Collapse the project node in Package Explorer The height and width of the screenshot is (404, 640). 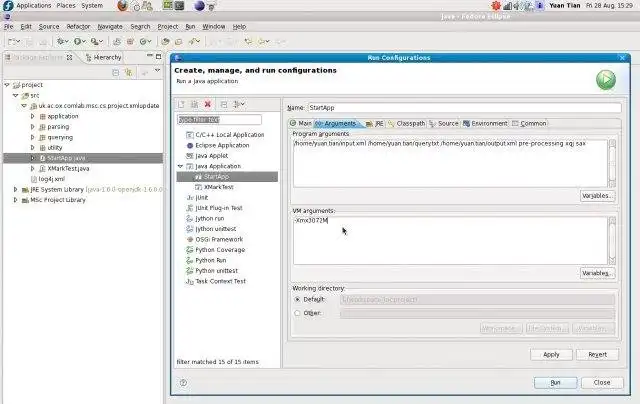pyautogui.click(x=7, y=85)
